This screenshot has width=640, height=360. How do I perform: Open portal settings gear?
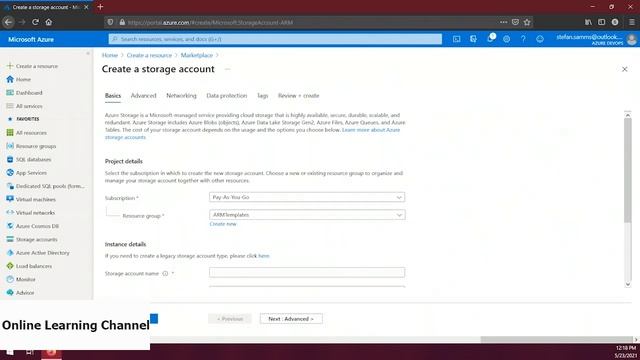[x=507, y=39]
